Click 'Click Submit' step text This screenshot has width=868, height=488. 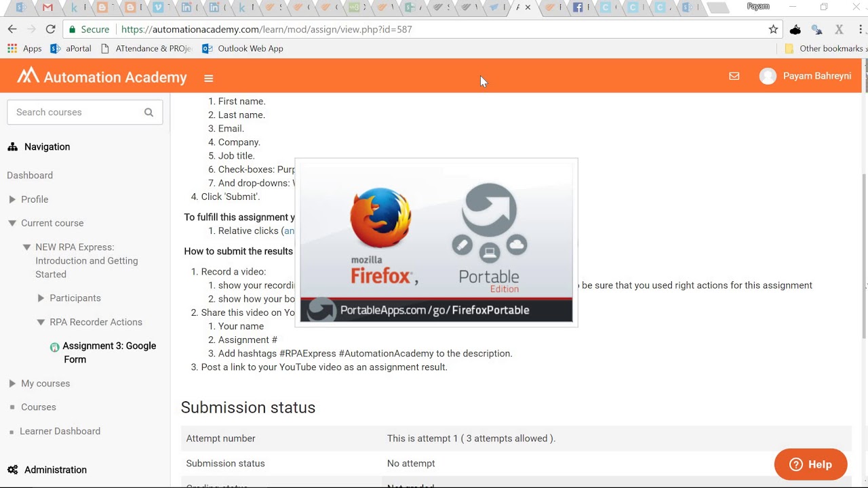point(231,197)
